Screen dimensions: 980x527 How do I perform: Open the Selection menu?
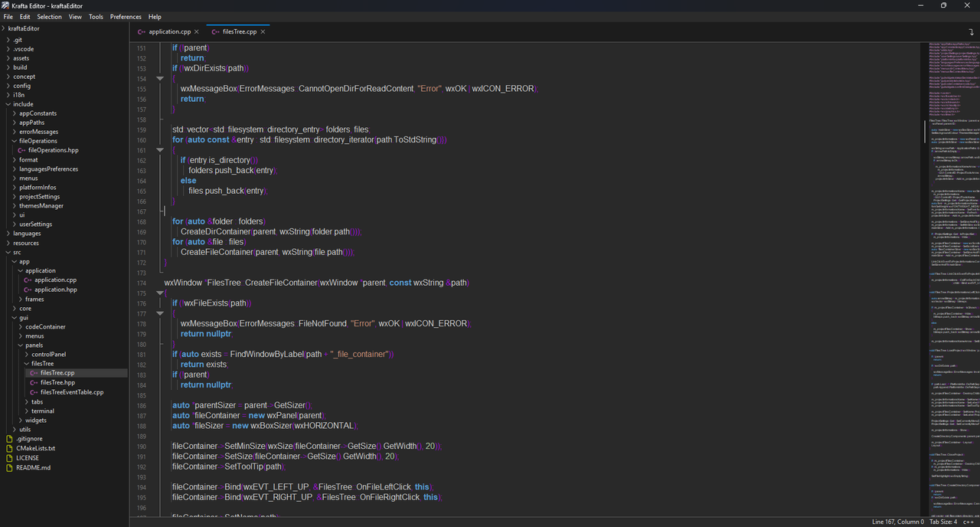(x=50, y=16)
